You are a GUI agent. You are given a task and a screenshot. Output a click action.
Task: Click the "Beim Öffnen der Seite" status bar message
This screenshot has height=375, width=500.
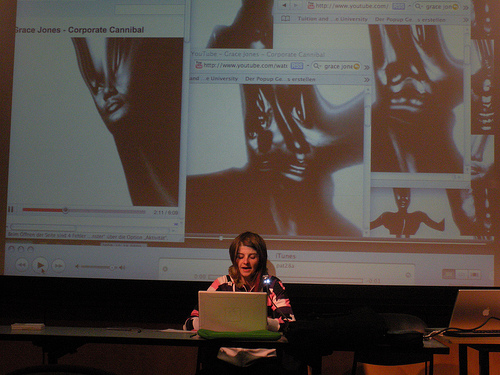tap(87, 236)
